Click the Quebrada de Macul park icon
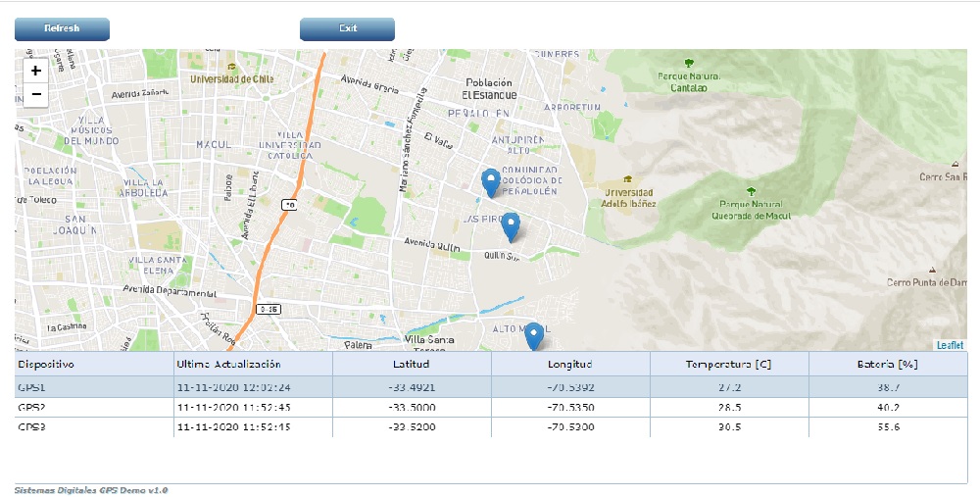The image size is (980, 497). pyautogui.click(x=751, y=191)
